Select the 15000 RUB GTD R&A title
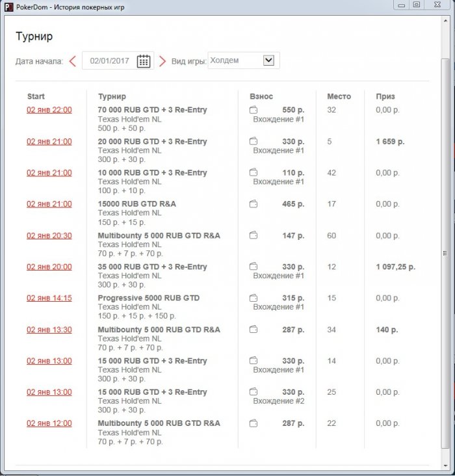The height and width of the screenshot is (476, 455). pyautogui.click(x=137, y=204)
